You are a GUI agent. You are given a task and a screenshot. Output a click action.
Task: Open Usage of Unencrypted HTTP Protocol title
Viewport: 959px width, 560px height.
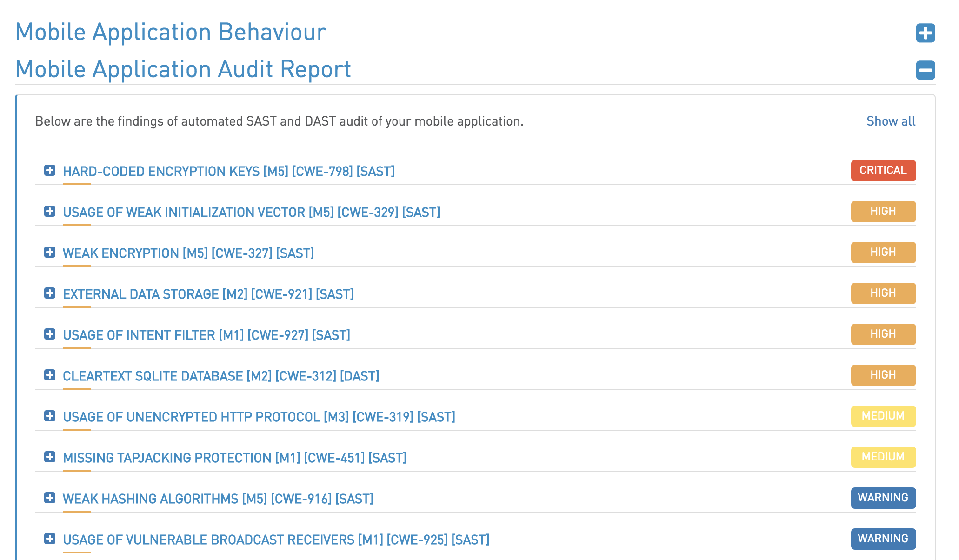coord(259,417)
